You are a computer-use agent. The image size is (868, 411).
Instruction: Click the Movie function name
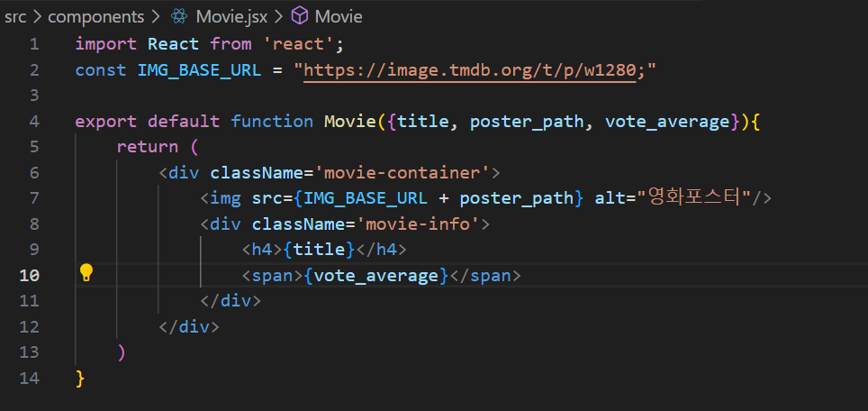[350, 122]
